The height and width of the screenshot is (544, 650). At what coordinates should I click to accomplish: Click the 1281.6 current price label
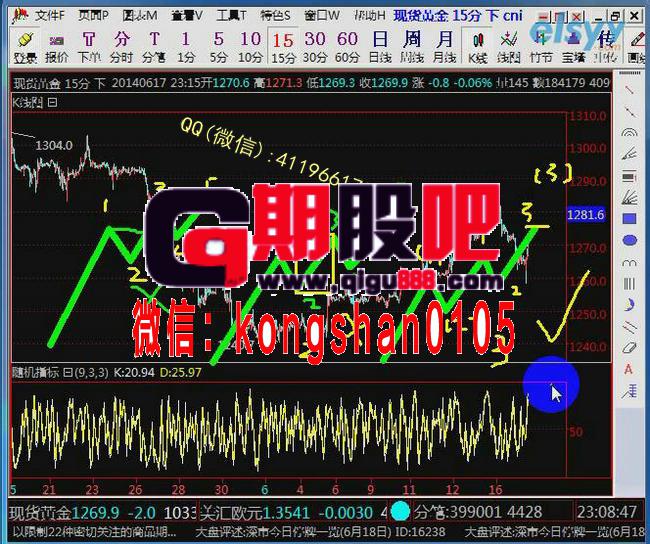click(x=585, y=215)
